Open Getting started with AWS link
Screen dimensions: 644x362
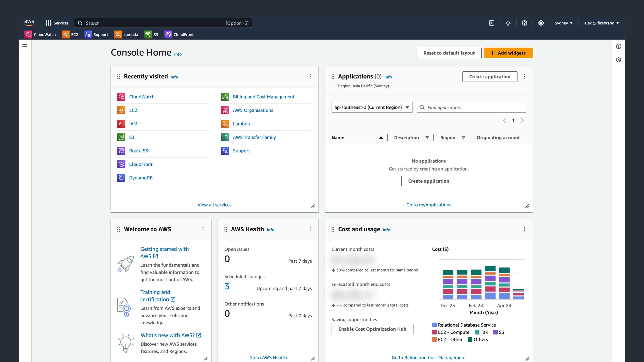coord(165,252)
